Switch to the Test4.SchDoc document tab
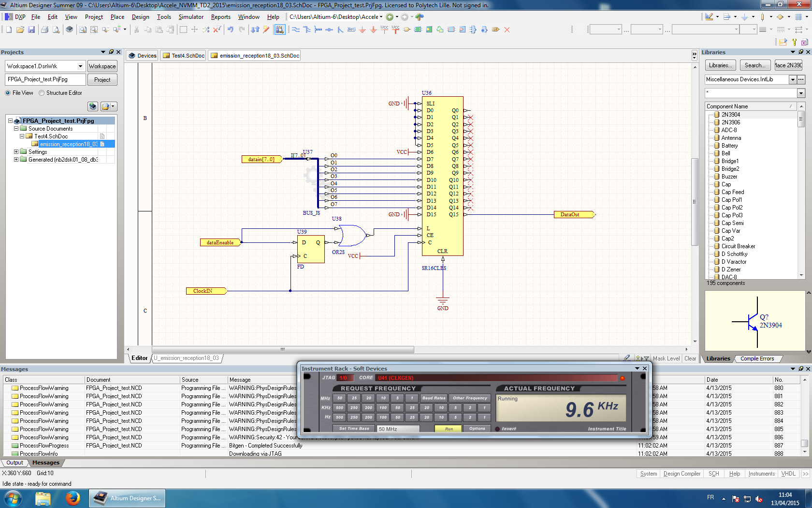812x508 pixels. coord(184,56)
